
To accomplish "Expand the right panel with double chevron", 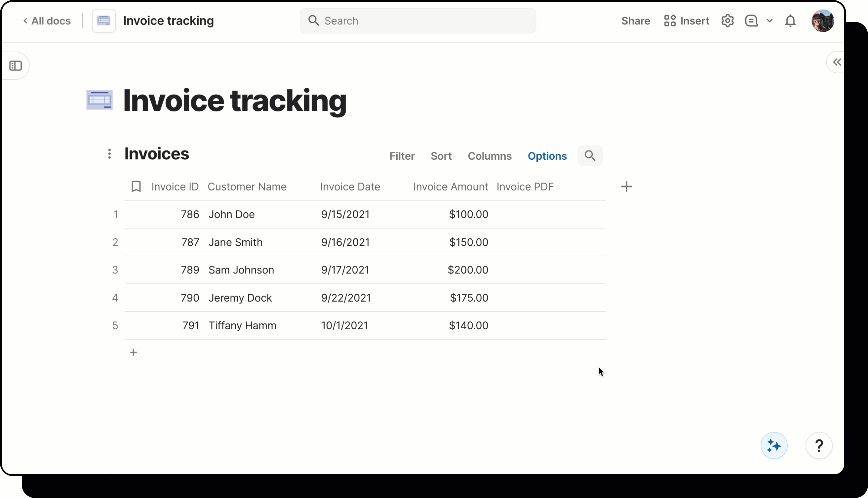I will [837, 62].
